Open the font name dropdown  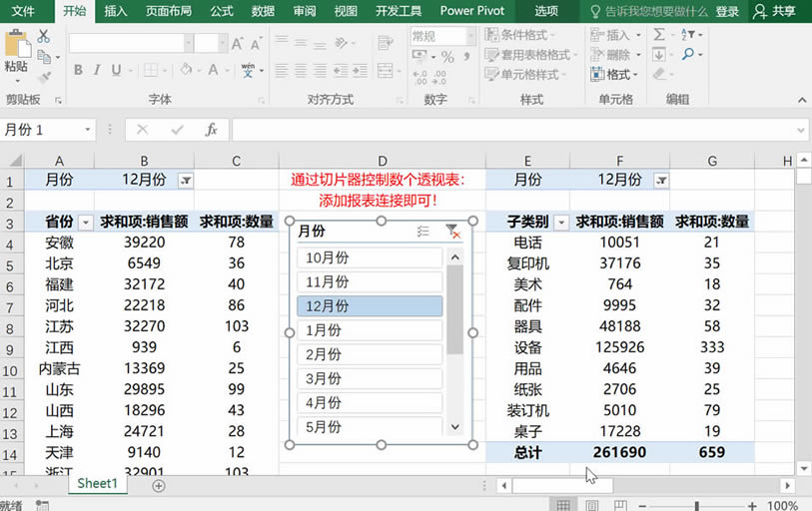pyautogui.click(x=189, y=43)
